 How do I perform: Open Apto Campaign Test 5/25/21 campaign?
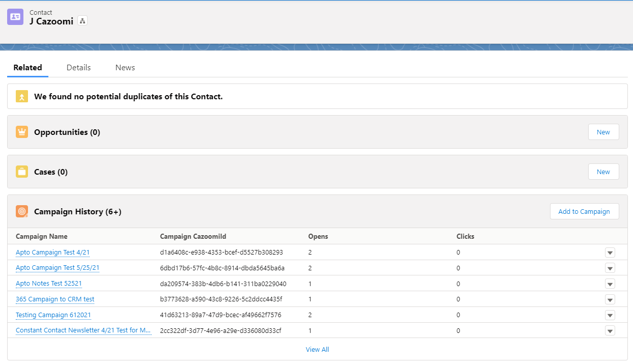pyautogui.click(x=58, y=268)
